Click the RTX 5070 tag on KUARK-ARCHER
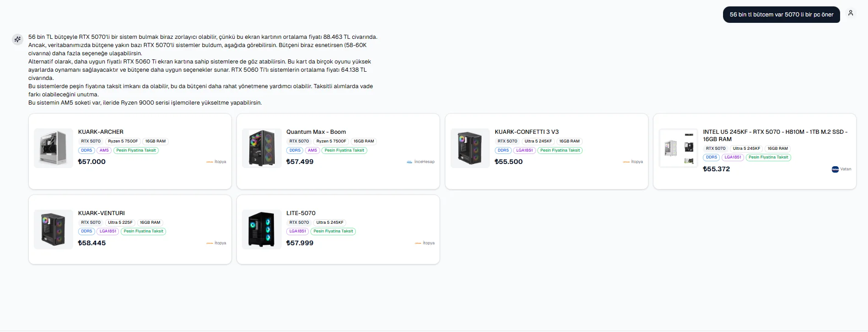Image resolution: width=868 pixels, height=332 pixels. point(91,141)
